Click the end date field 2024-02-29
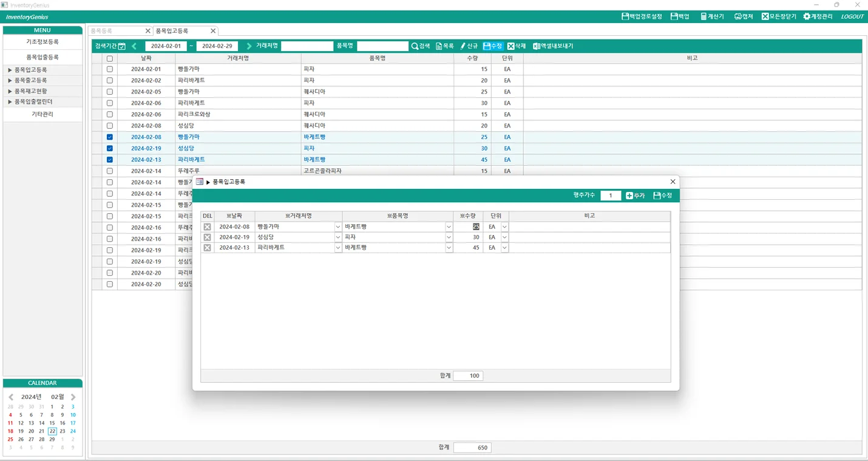 coord(217,46)
